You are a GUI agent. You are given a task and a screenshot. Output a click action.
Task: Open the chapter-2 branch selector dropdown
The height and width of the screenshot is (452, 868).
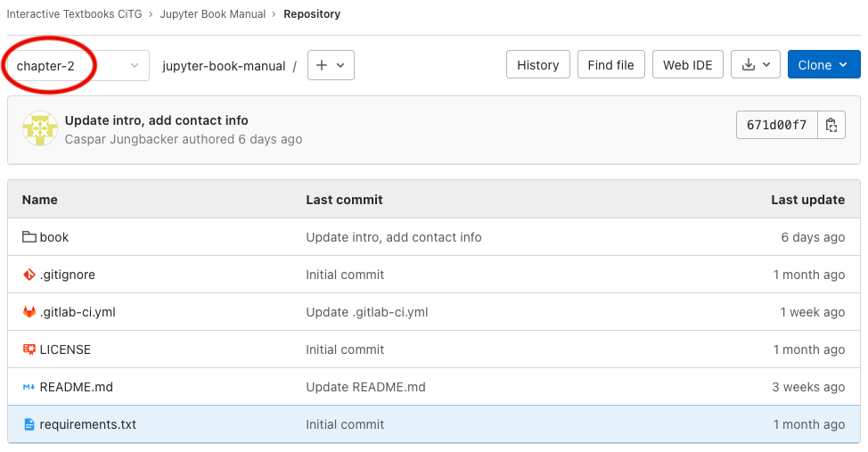coord(78,65)
